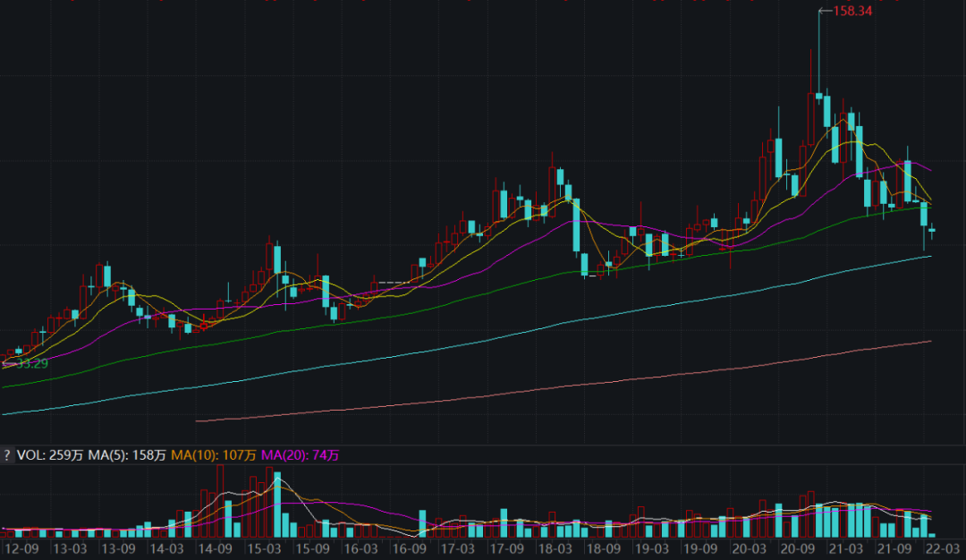The height and width of the screenshot is (560, 966).
Task: Jump to the 21-09 date axis label
Action: click(x=894, y=548)
